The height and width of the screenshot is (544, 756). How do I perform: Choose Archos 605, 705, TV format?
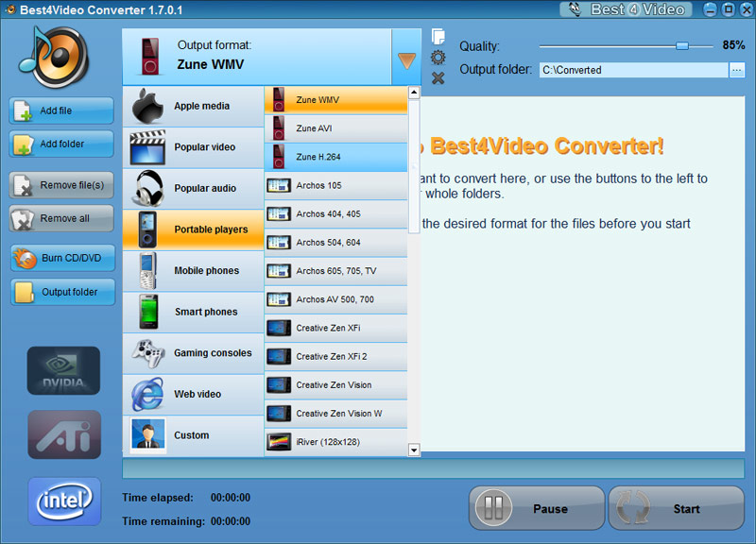click(336, 271)
